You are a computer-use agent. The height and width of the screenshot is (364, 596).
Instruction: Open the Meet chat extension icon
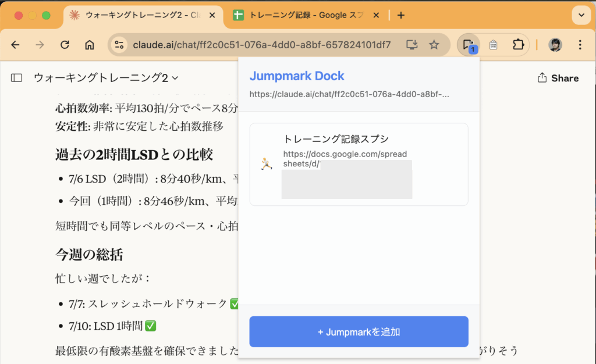pyautogui.click(x=493, y=45)
